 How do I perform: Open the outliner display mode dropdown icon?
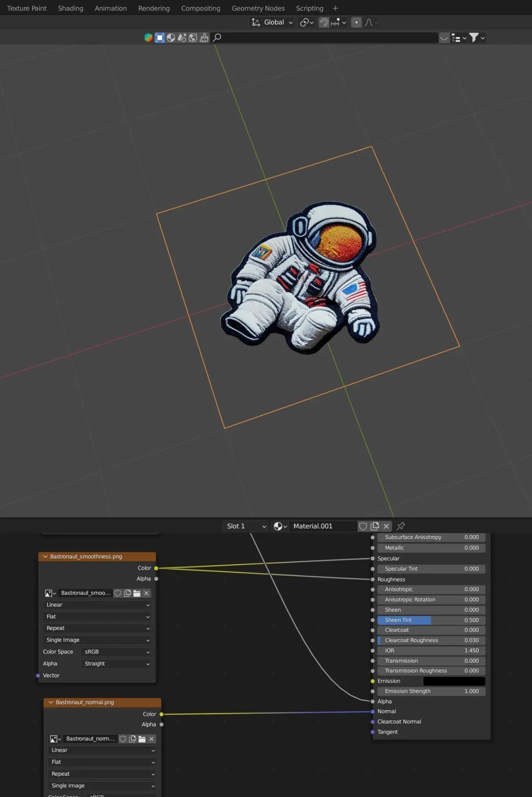point(459,38)
